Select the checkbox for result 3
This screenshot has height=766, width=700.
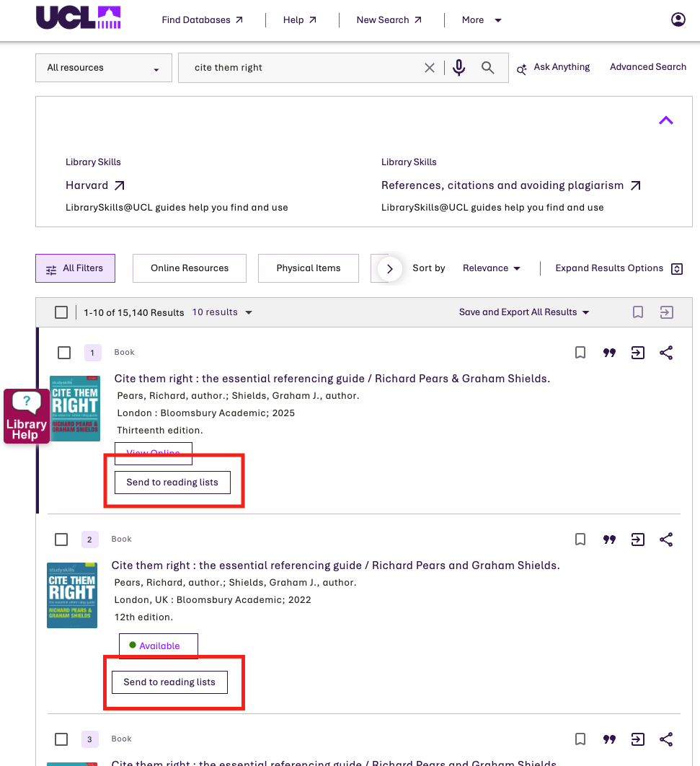coord(61,739)
